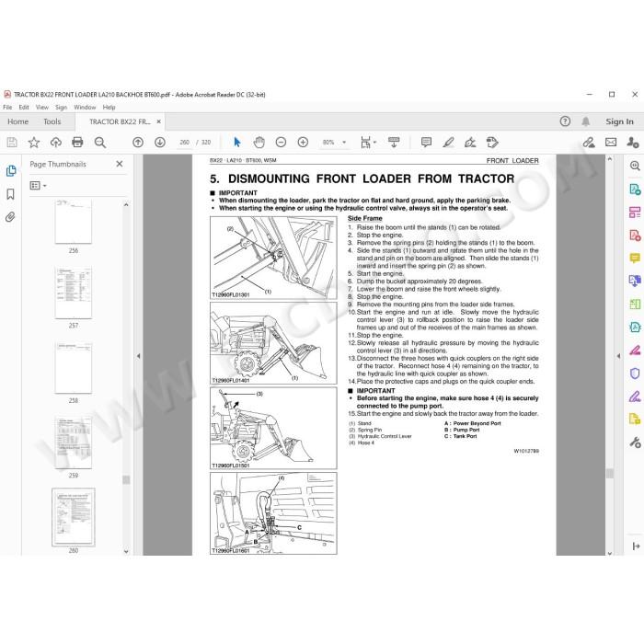The height and width of the screenshot is (644, 644).
Task: Click the document scrollbar down arrow
Action: coord(610,553)
